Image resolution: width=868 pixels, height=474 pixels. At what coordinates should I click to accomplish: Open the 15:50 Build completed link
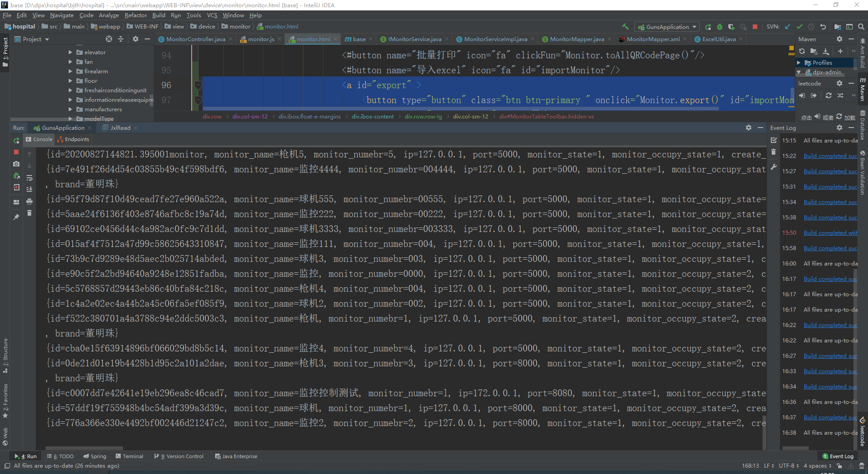point(830,233)
